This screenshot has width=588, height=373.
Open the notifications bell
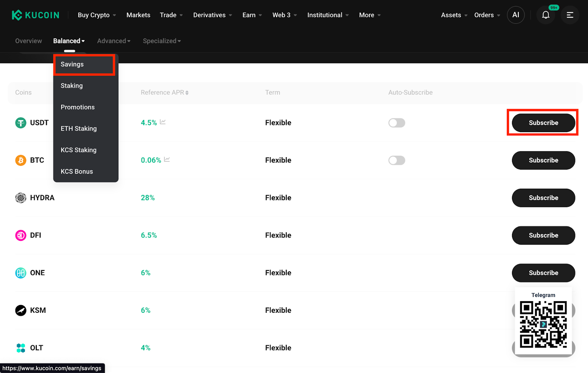[546, 15]
